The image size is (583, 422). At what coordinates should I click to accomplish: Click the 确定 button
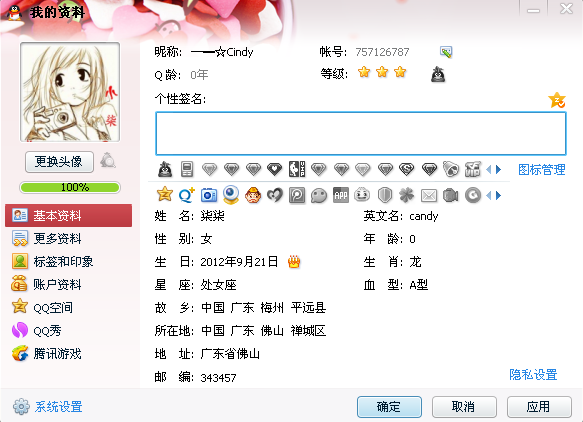[x=389, y=407]
